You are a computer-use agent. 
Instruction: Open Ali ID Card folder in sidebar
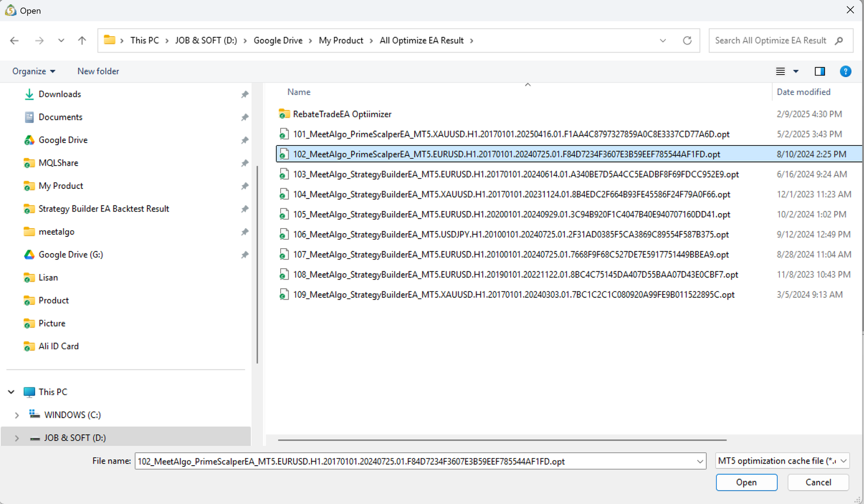coord(58,346)
